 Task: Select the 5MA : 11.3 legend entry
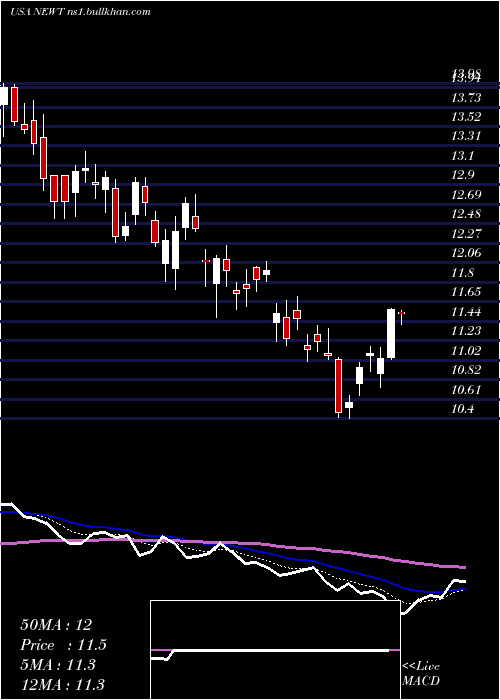click(58, 665)
